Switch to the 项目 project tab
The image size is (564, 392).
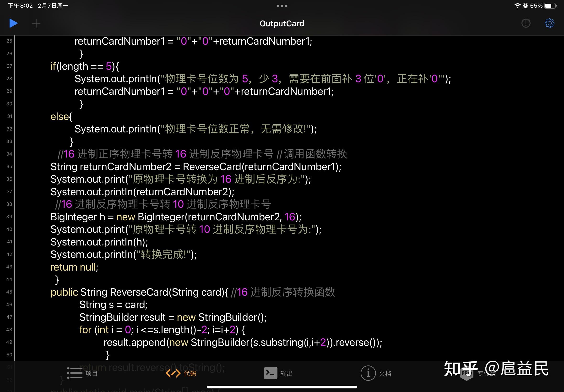coord(82,373)
